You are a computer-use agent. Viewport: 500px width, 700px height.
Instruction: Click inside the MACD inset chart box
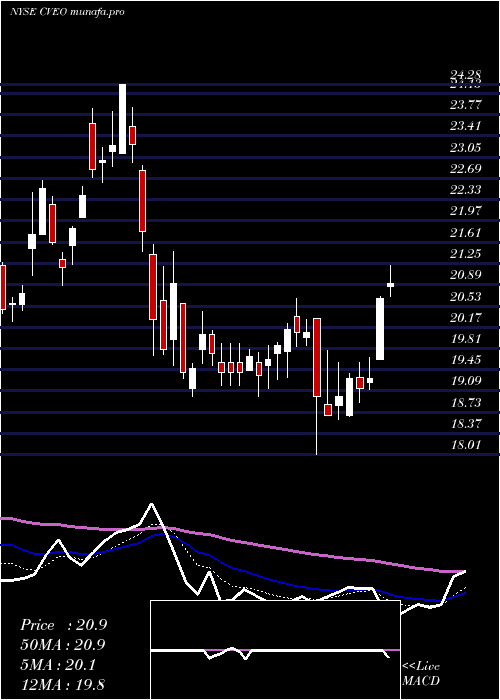[x=275, y=650]
